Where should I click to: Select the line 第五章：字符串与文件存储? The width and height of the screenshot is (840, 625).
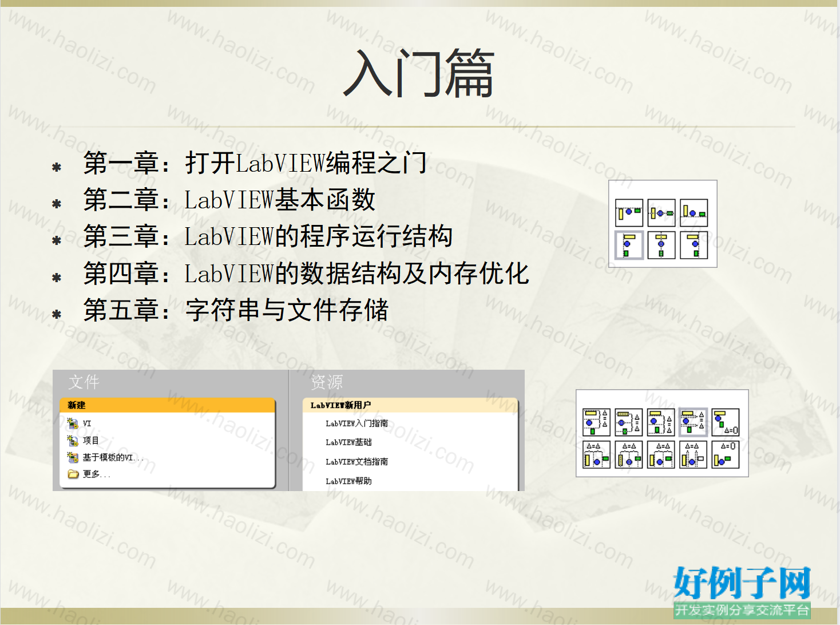[x=236, y=310]
